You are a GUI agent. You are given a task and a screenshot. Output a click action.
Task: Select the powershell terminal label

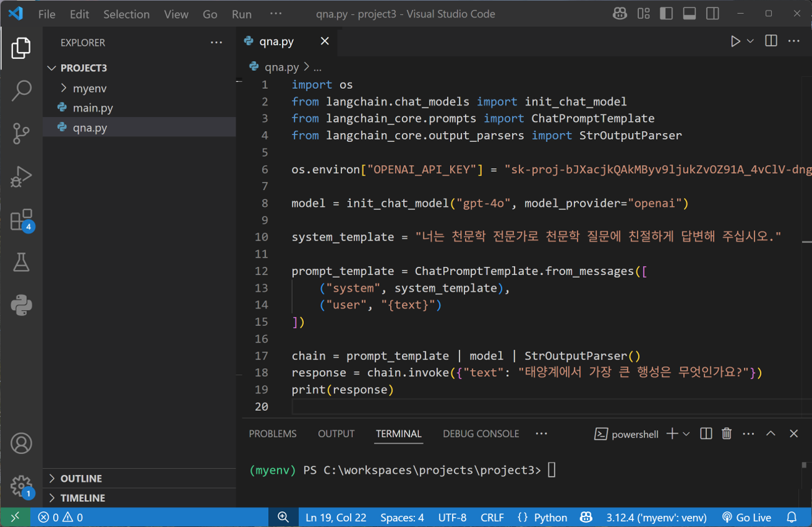[626, 434]
